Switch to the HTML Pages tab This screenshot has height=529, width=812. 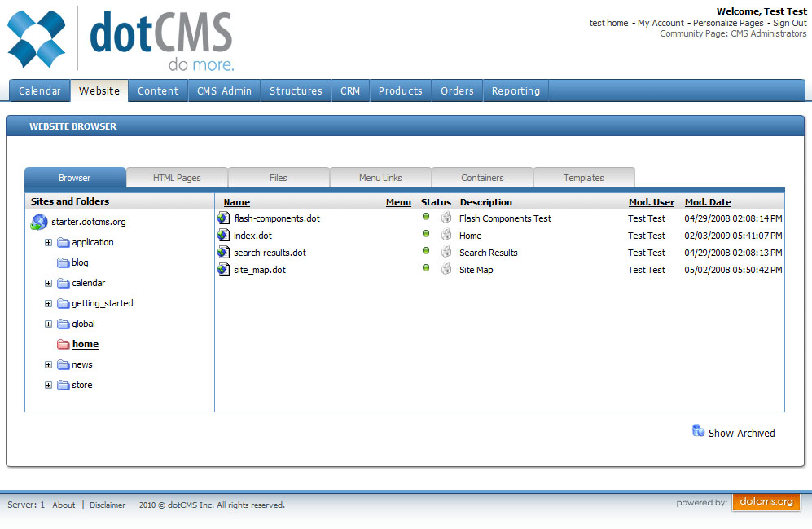click(x=177, y=178)
